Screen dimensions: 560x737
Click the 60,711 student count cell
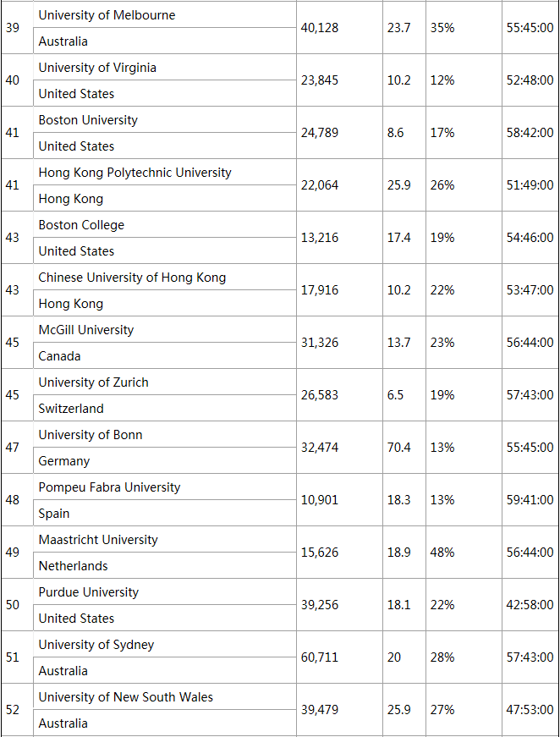(319, 657)
